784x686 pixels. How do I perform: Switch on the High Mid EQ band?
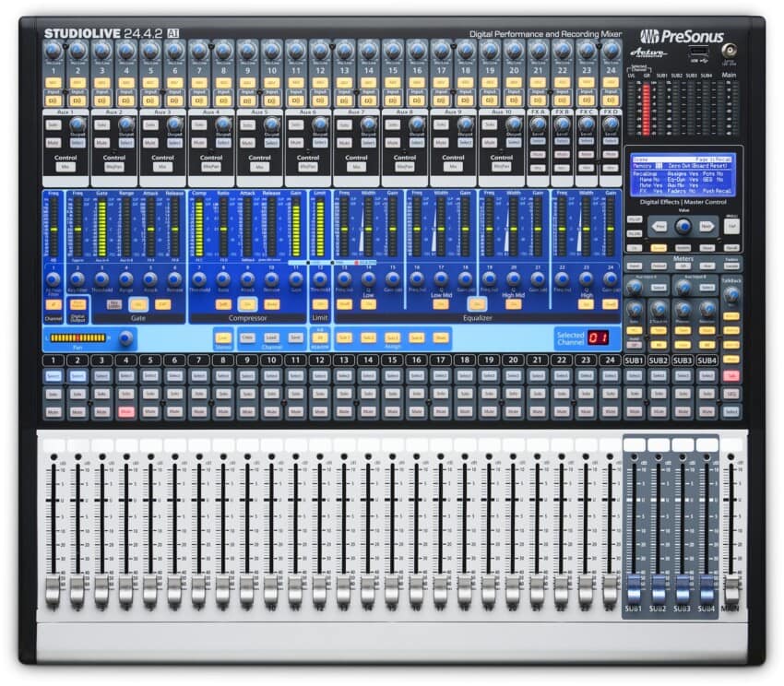coord(512,303)
